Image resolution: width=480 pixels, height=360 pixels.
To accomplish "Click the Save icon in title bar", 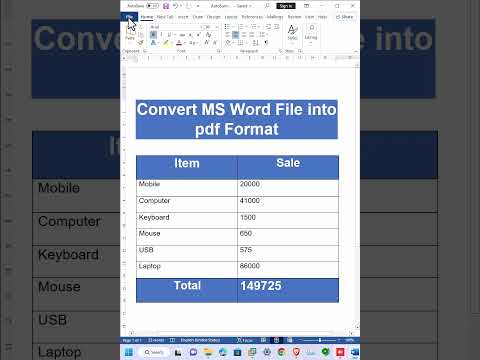I will point(166,6).
